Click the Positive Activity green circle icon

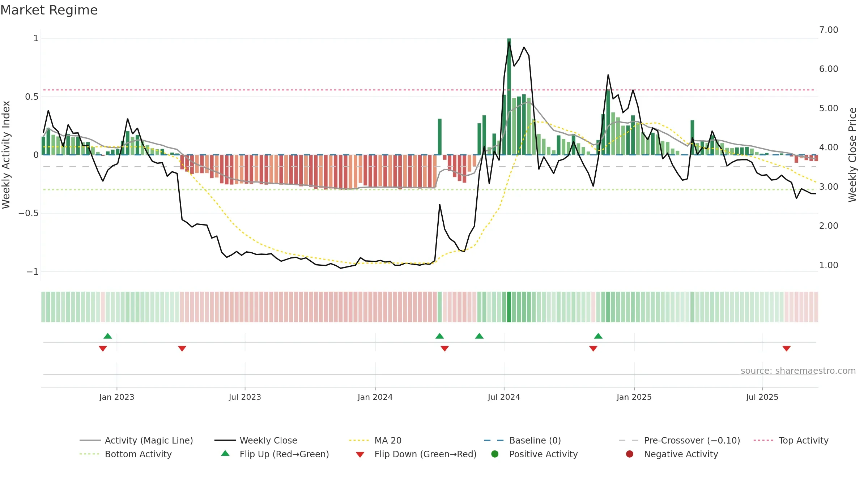pyautogui.click(x=495, y=454)
